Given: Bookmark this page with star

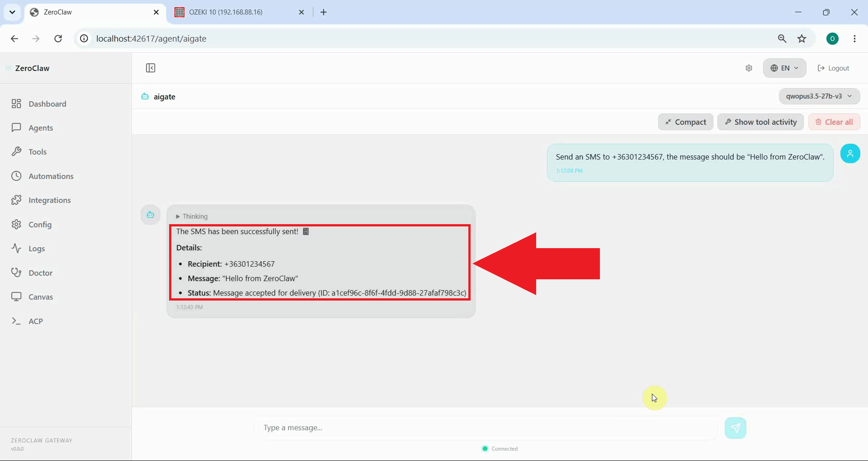Looking at the screenshot, I should (802, 38).
